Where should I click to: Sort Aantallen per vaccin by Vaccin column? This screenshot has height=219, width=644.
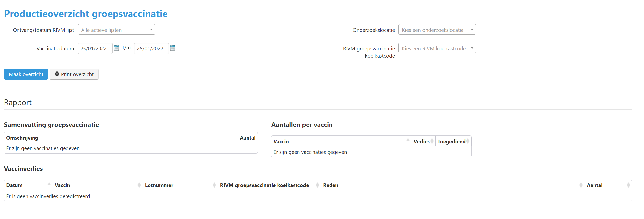341,141
